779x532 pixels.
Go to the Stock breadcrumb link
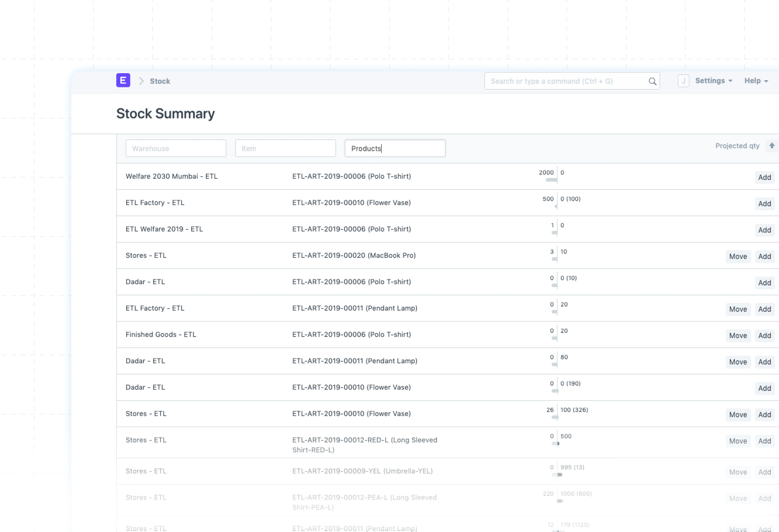[160, 81]
